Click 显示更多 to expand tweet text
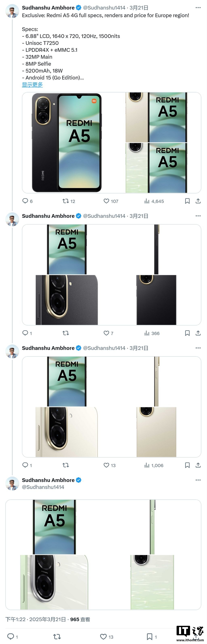This screenshot has width=207, height=644. [32, 85]
